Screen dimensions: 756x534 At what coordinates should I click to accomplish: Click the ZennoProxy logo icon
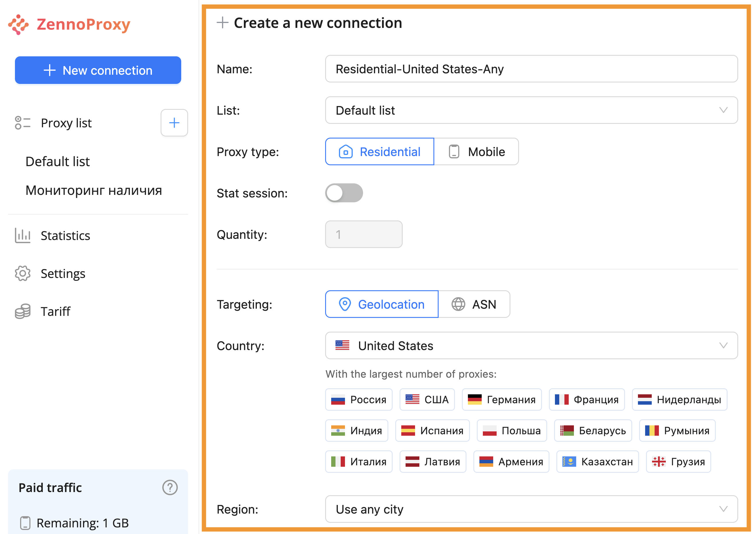pos(18,24)
